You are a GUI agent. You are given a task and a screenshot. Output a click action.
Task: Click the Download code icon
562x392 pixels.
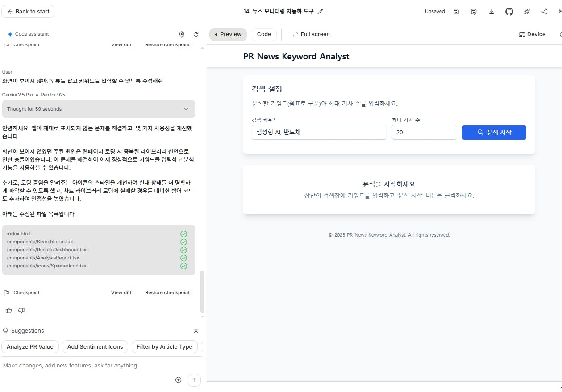tap(491, 11)
